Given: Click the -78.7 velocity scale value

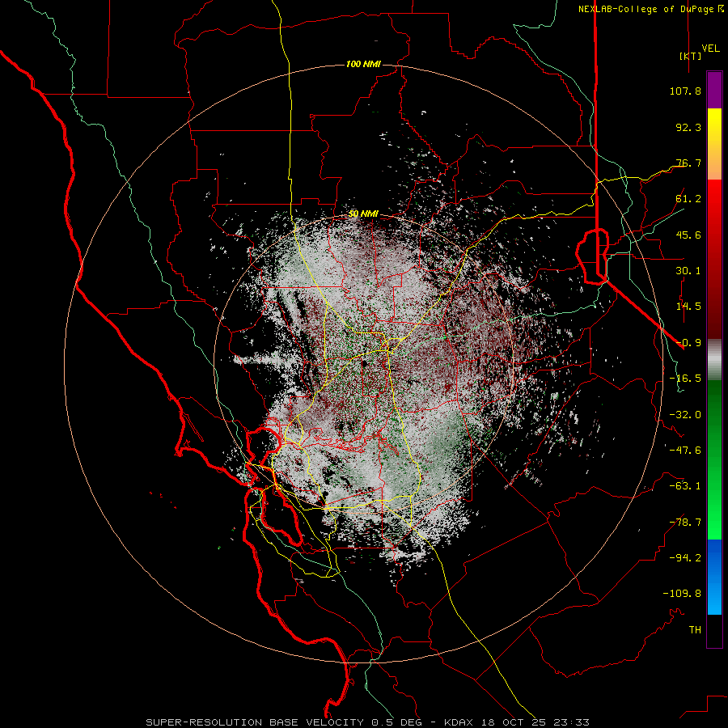Looking at the screenshot, I should pyautogui.click(x=685, y=523).
